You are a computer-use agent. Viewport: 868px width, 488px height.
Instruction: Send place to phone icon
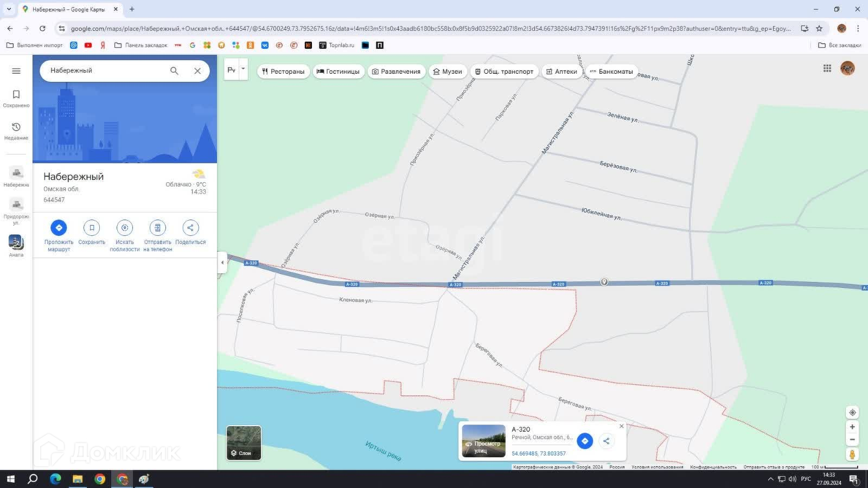pyautogui.click(x=157, y=228)
